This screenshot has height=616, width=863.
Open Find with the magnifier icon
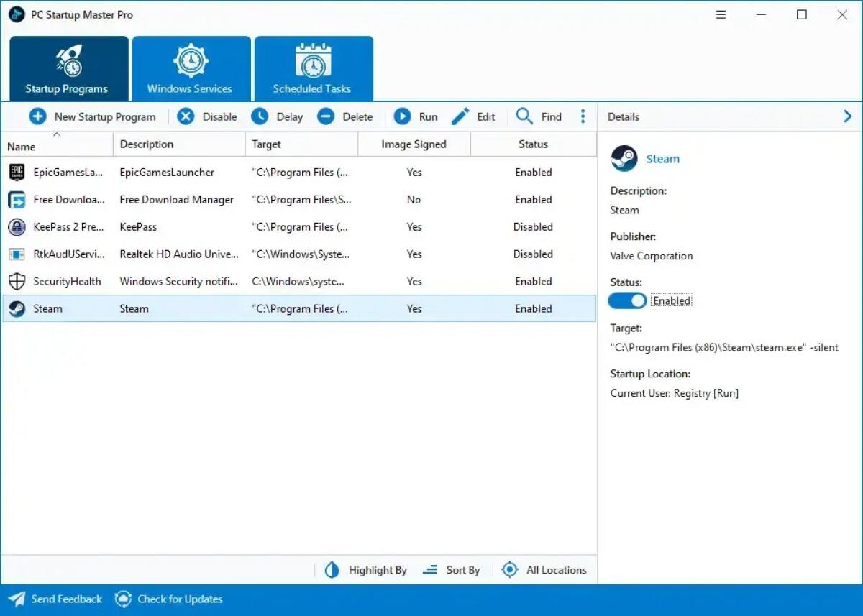coord(524,116)
